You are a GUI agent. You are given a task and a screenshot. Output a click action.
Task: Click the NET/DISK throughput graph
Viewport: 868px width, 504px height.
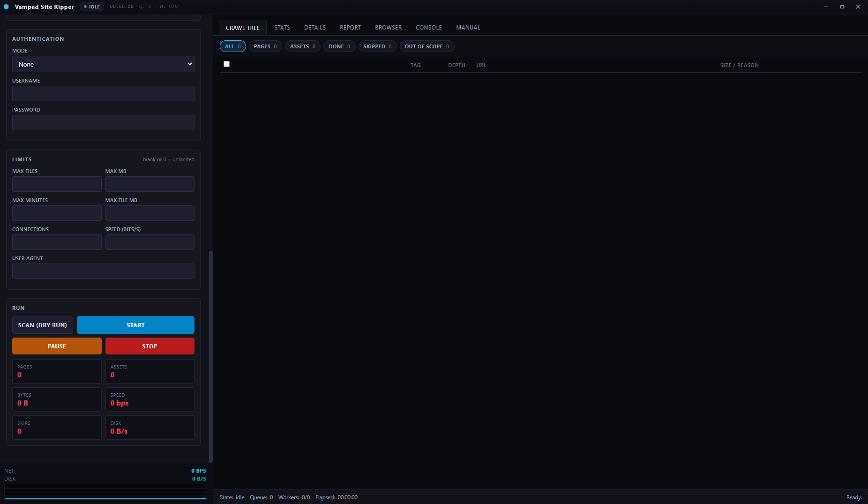pyautogui.click(x=105, y=492)
